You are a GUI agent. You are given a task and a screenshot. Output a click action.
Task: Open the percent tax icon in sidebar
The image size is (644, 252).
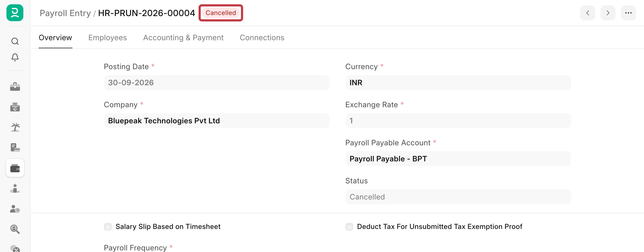(15, 248)
